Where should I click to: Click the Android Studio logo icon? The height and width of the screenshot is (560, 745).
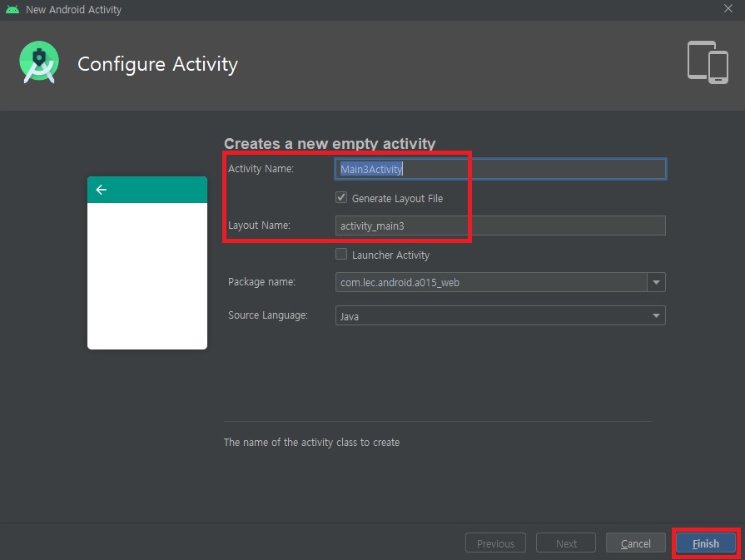(x=39, y=62)
